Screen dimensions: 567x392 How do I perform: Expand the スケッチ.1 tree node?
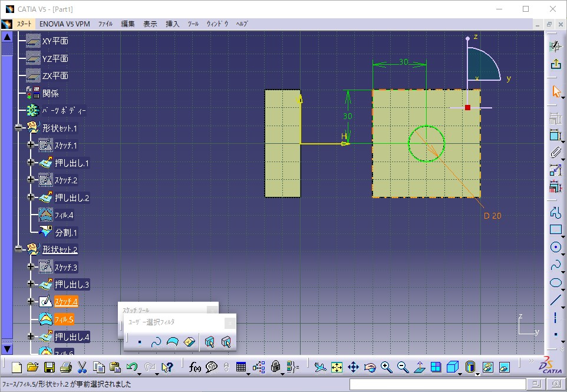tap(31, 145)
